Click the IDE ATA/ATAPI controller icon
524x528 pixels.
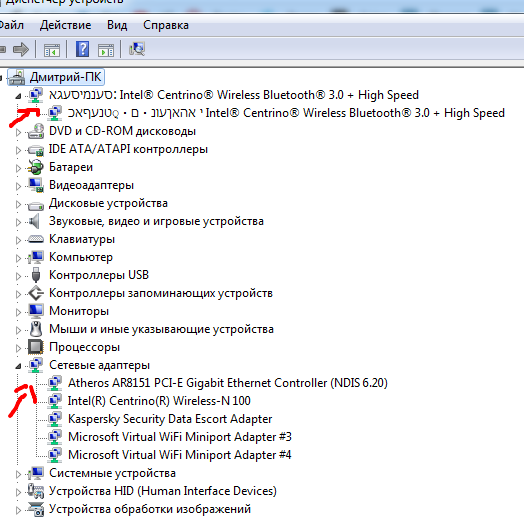pos(36,150)
